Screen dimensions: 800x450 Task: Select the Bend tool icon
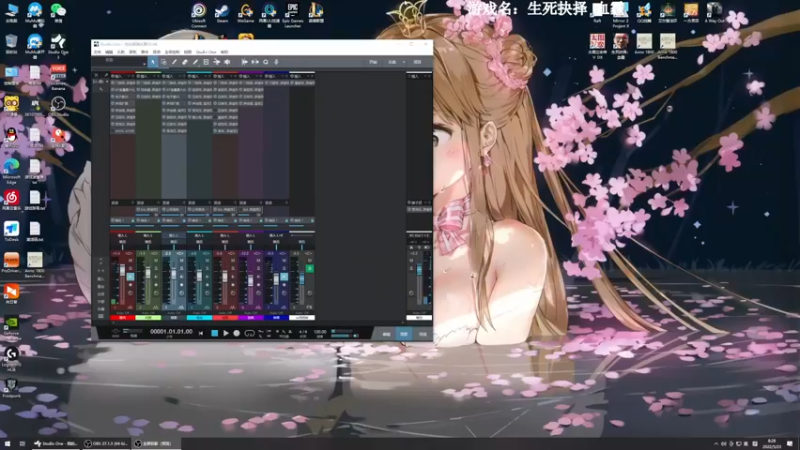(x=216, y=62)
